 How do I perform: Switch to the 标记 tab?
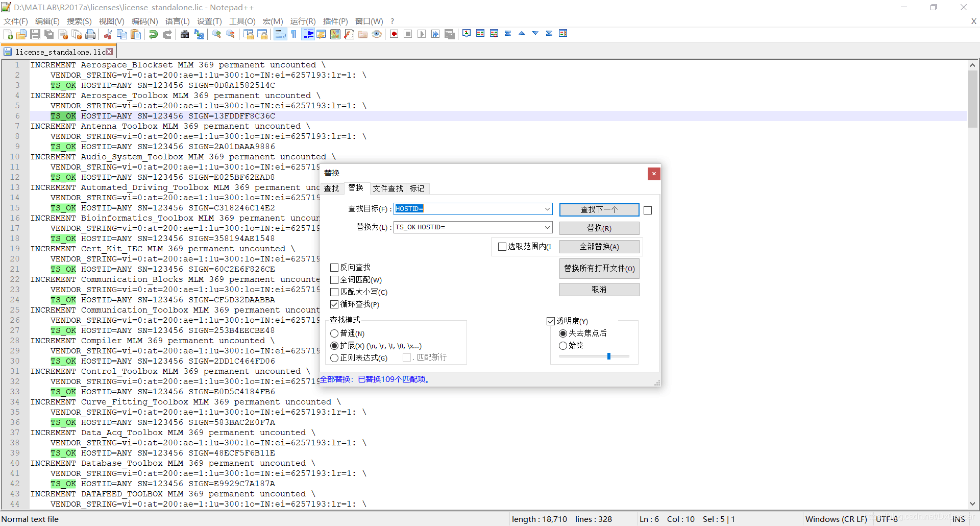click(417, 188)
